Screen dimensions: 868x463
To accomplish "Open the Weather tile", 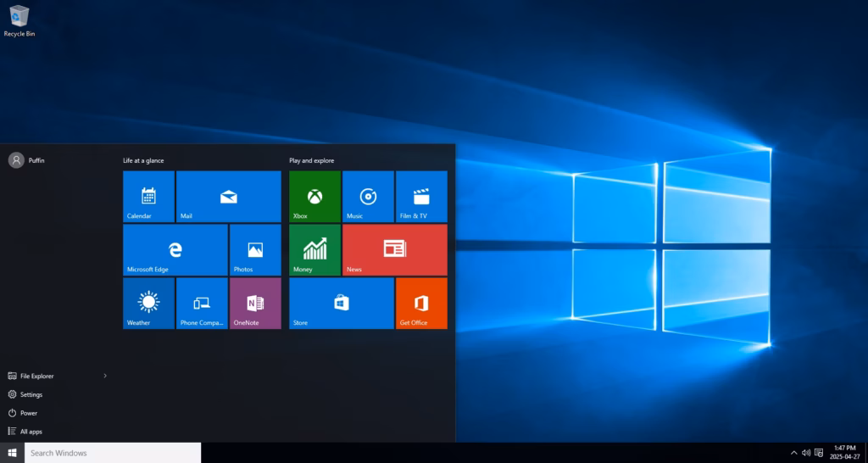I will (148, 304).
